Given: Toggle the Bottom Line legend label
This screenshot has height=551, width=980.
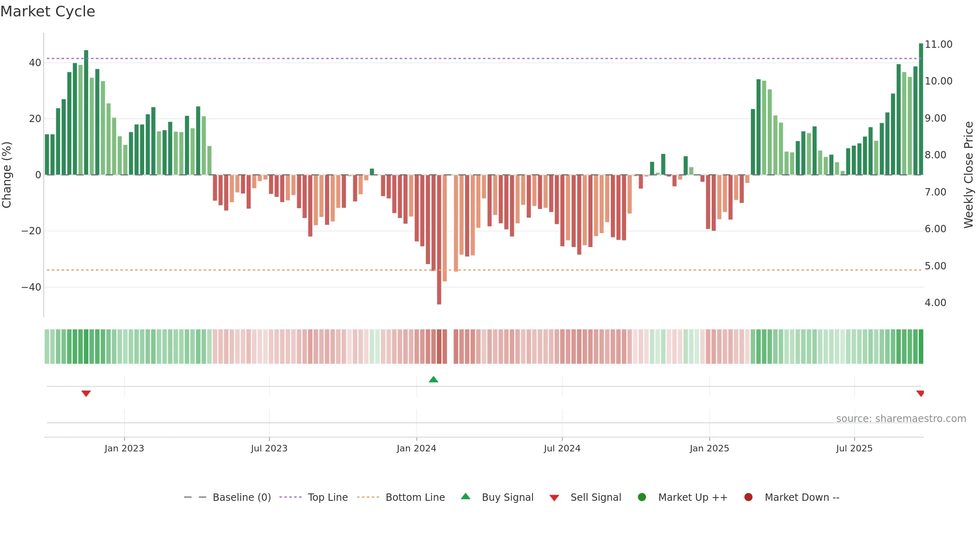Looking at the screenshot, I should (415, 498).
